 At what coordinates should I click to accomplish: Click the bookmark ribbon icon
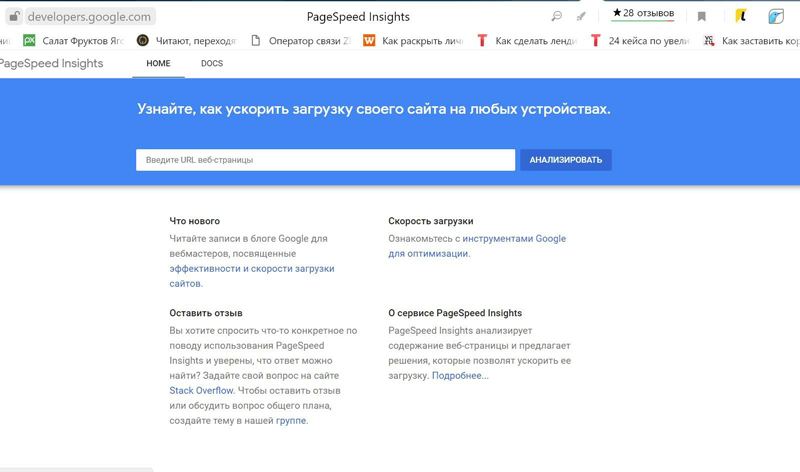tap(702, 17)
